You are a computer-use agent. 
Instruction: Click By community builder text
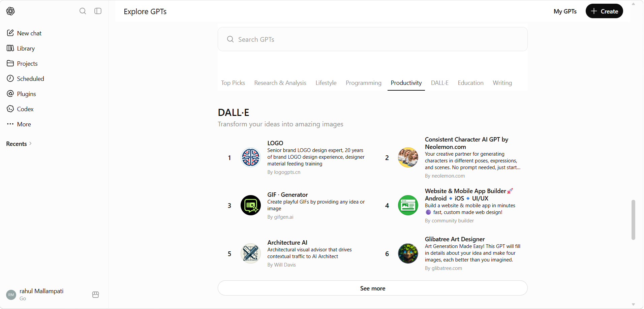coord(449,221)
